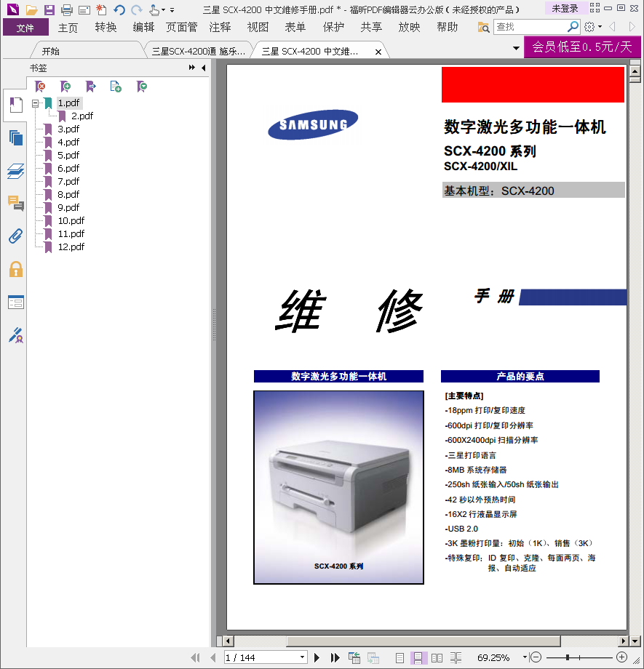
Task: Open the Comments side panel icon
Action: [x=16, y=203]
